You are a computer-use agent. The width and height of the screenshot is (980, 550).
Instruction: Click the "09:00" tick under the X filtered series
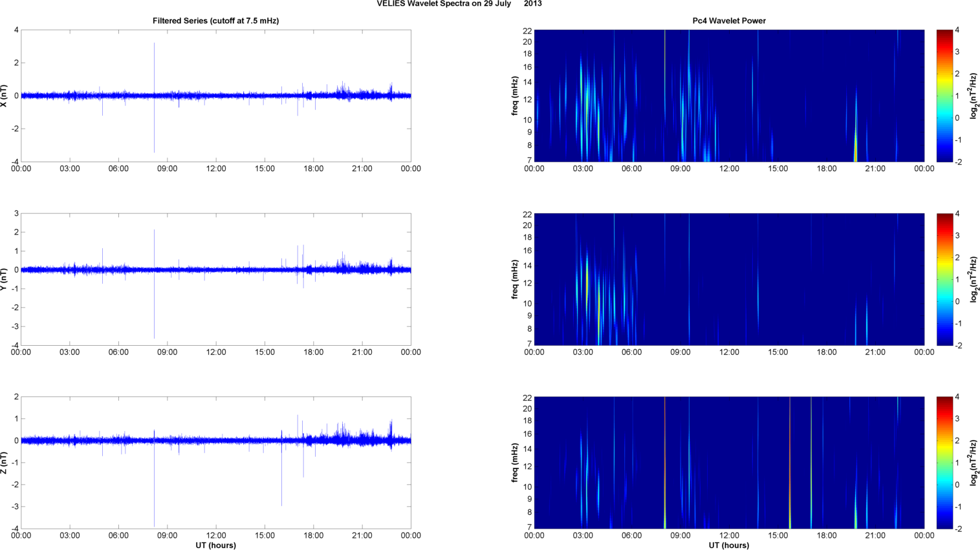click(x=168, y=169)
